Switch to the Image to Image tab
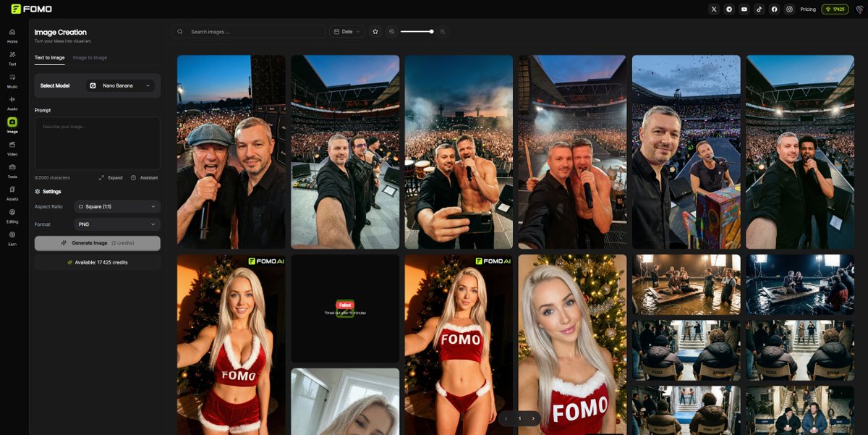This screenshot has width=868, height=435. tap(90, 58)
